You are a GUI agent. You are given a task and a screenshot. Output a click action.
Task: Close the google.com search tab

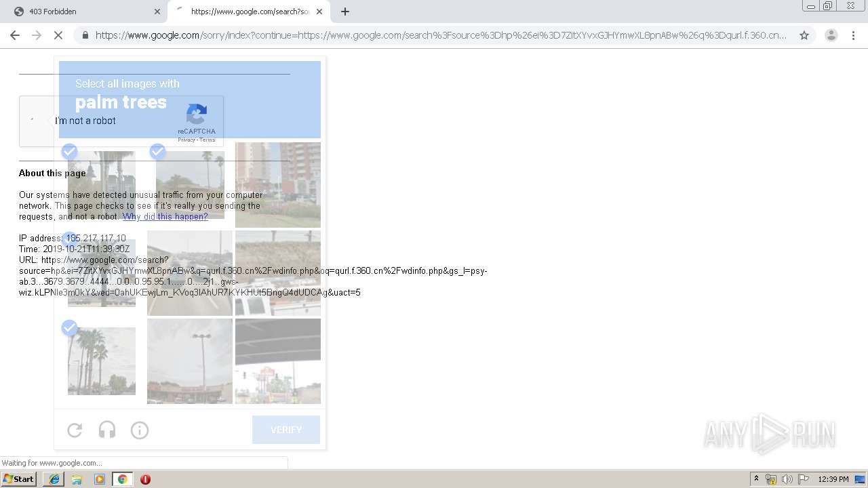point(319,12)
